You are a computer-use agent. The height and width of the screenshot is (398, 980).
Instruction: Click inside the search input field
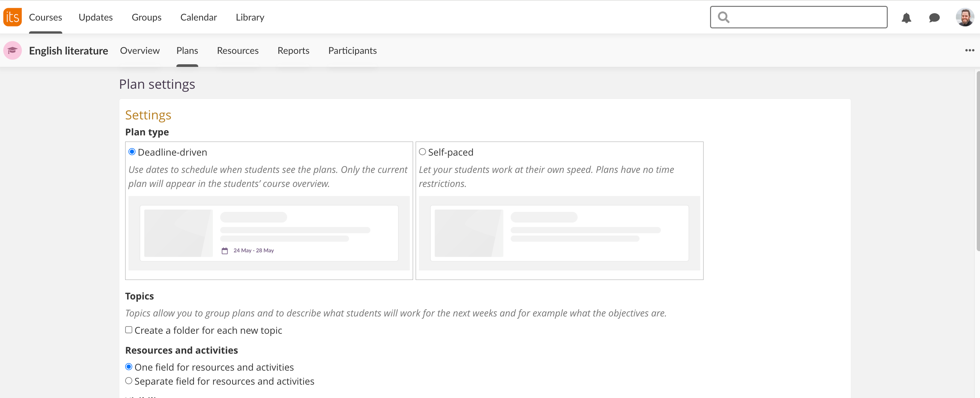pyautogui.click(x=807, y=17)
